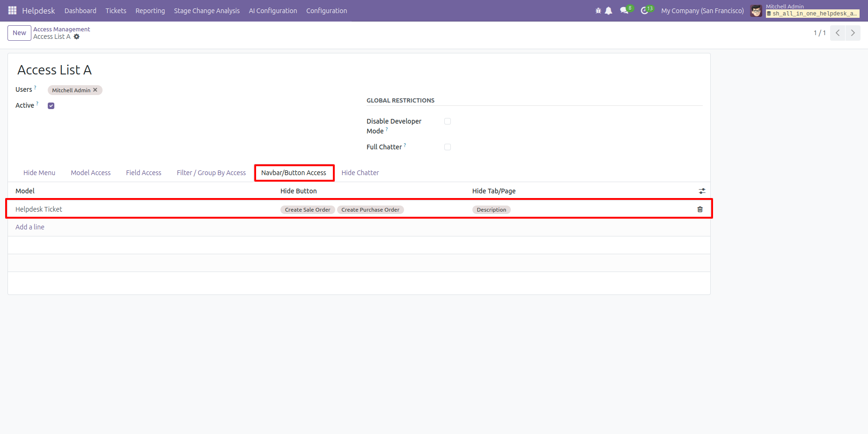The image size is (868, 434).
Task: Click the notification bell icon
Action: pos(609,11)
